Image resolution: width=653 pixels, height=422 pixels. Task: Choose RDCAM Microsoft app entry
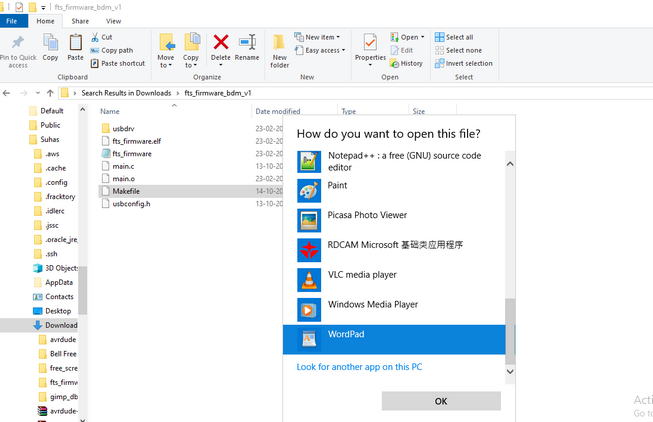click(x=394, y=250)
